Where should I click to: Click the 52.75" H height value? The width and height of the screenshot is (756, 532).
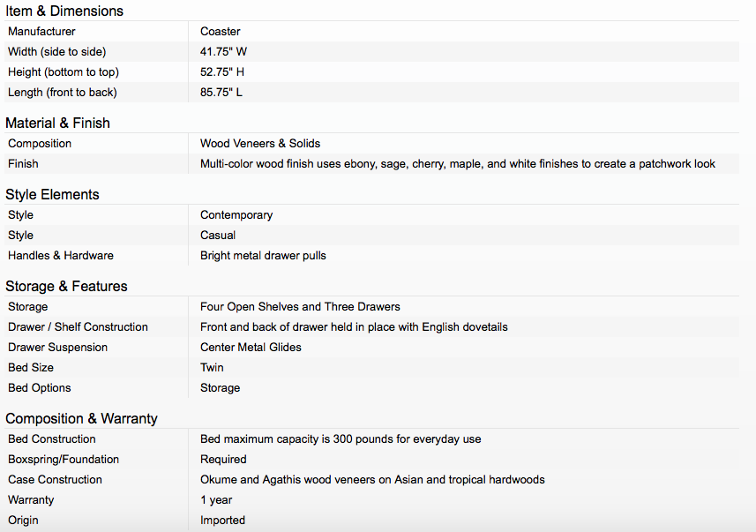coord(222,71)
